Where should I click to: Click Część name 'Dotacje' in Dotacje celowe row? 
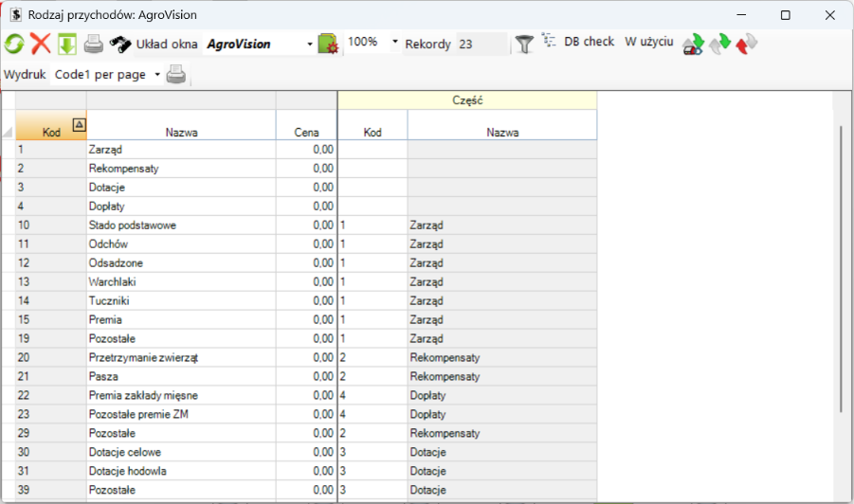click(x=502, y=452)
